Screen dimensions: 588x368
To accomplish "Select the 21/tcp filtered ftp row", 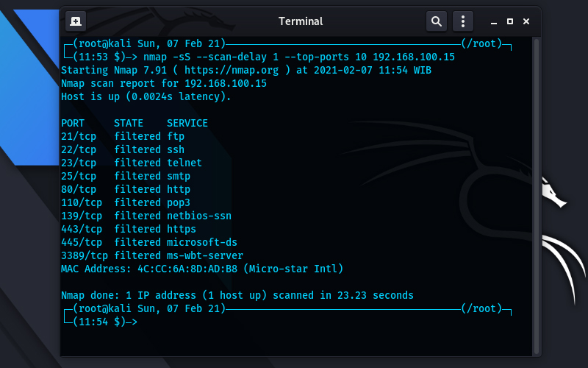I will coord(123,136).
